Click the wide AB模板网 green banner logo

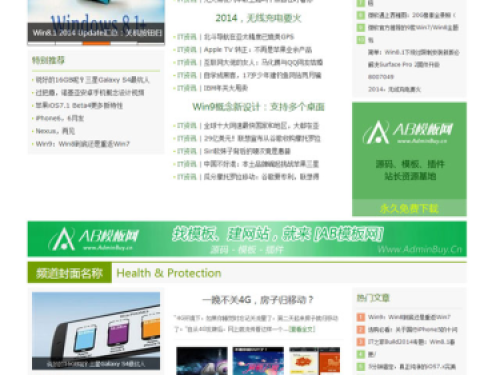93,239
